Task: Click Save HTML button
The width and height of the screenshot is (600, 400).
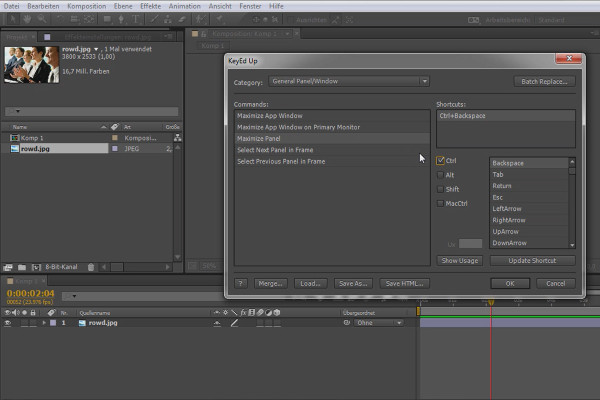Action: [x=404, y=283]
